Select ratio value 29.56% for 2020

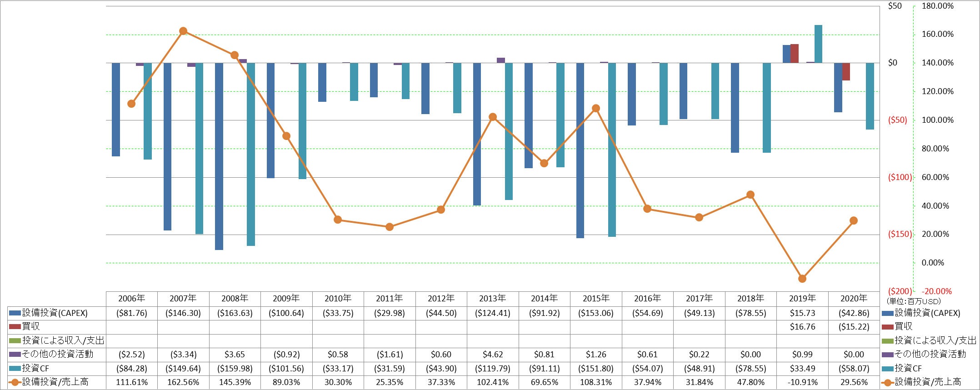point(854,382)
